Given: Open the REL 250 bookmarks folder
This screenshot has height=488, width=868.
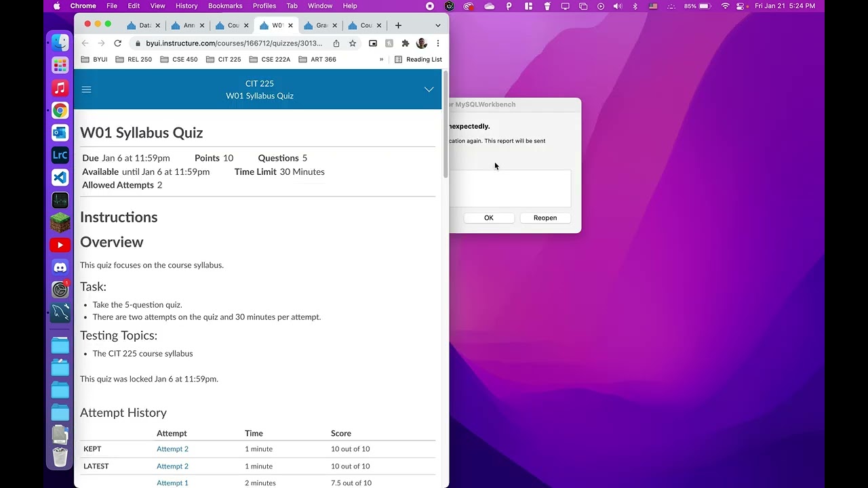Looking at the screenshot, I should pos(134,60).
